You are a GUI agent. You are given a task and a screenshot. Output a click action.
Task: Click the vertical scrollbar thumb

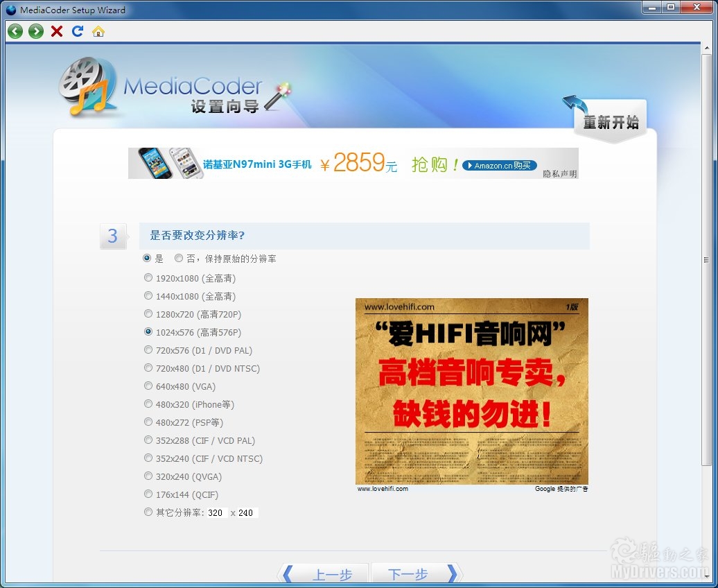pos(706,259)
